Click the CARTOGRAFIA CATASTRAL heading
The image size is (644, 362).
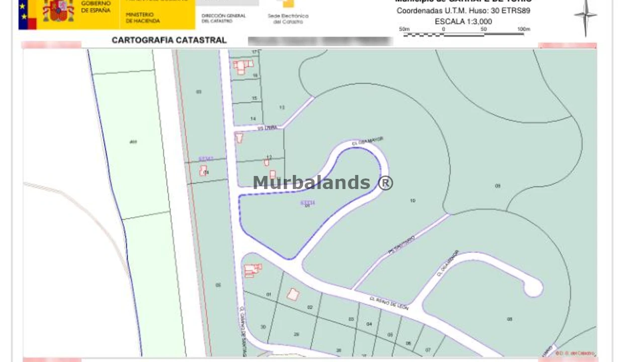[x=169, y=40]
